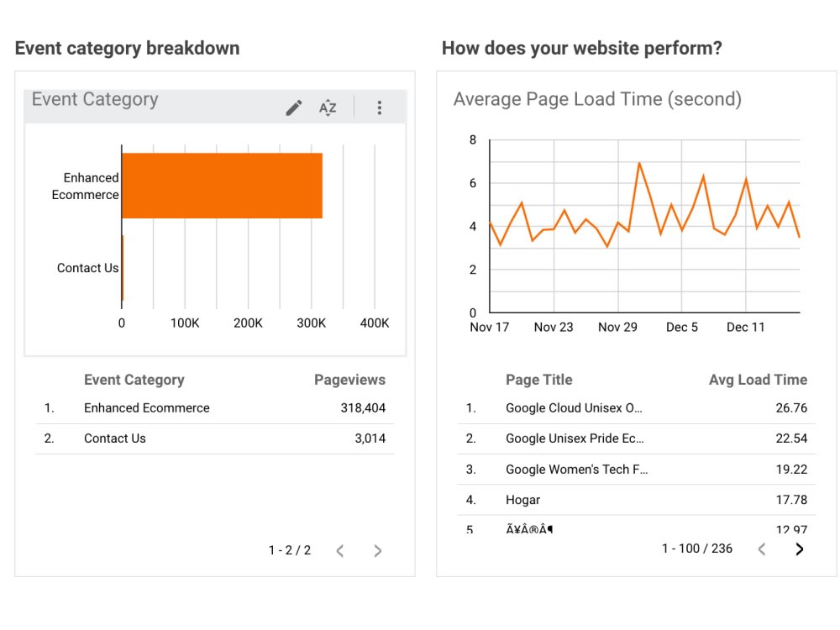Screen dimensions: 840x630
Task: Select the Hogar page title row
Action: tap(637, 500)
